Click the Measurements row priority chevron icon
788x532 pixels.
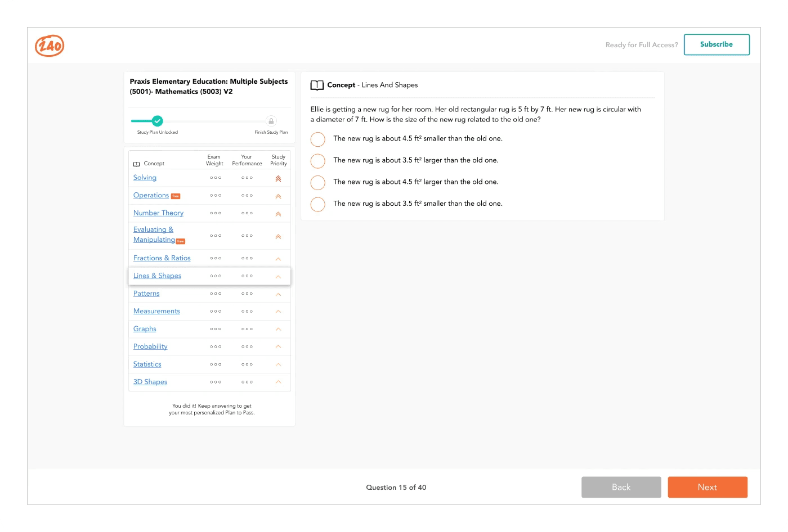click(278, 312)
